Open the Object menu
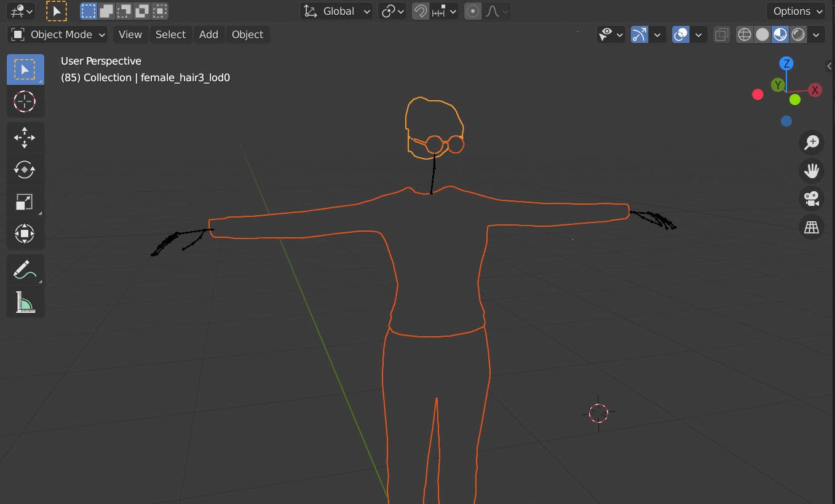This screenshot has width=835, height=504. point(248,34)
